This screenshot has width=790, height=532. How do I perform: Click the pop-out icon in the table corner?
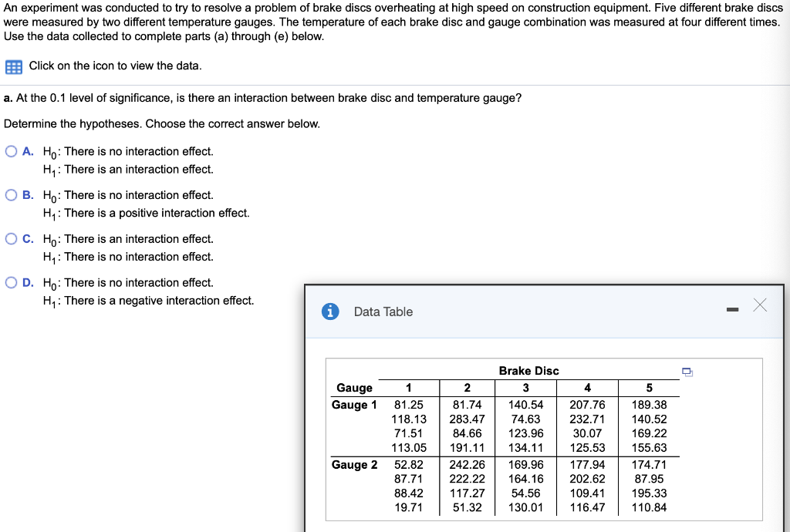click(x=686, y=372)
